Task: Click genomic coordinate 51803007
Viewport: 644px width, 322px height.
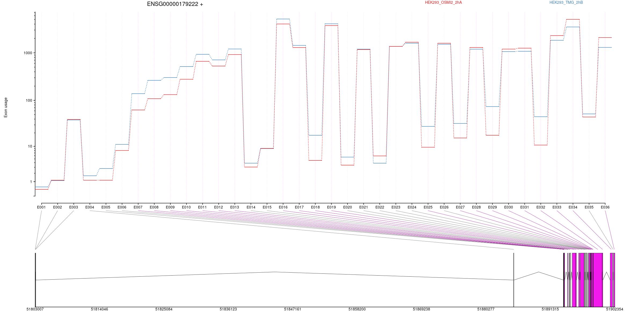Action: pyautogui.click(x=35, y=309)
